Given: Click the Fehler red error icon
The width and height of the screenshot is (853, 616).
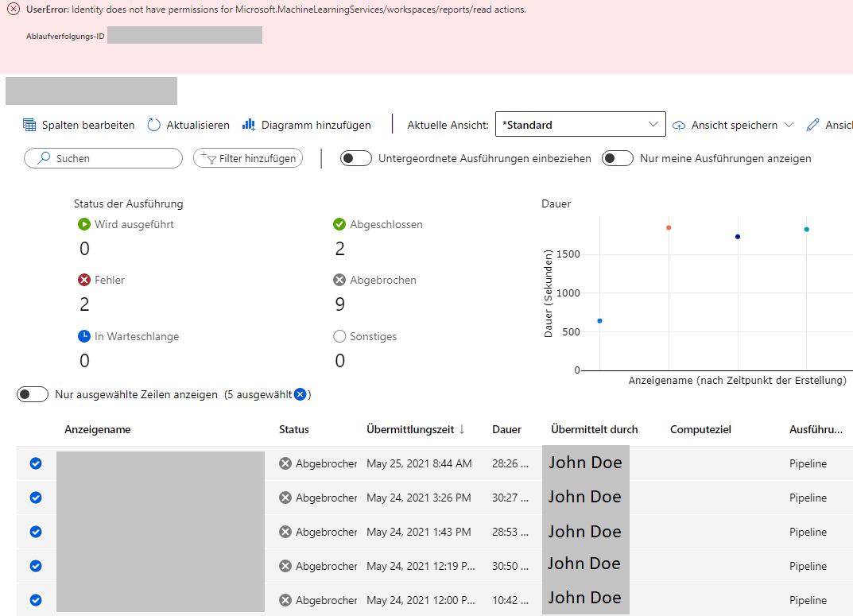Looking at the screenshot, I should tap(84, 280).
